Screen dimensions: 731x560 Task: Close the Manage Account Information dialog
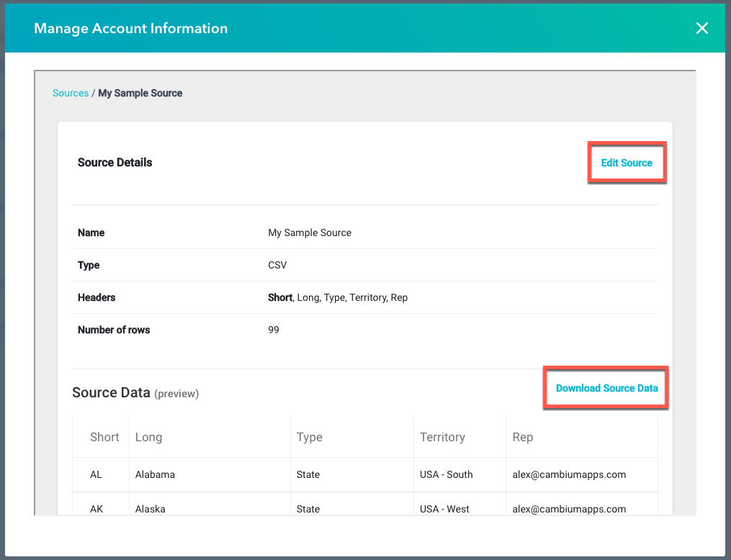click(702, 28)
